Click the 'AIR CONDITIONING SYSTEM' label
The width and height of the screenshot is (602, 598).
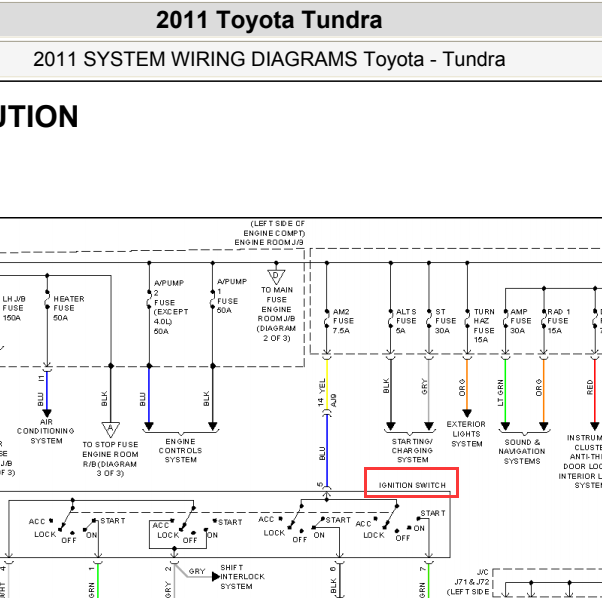(46, 431)
